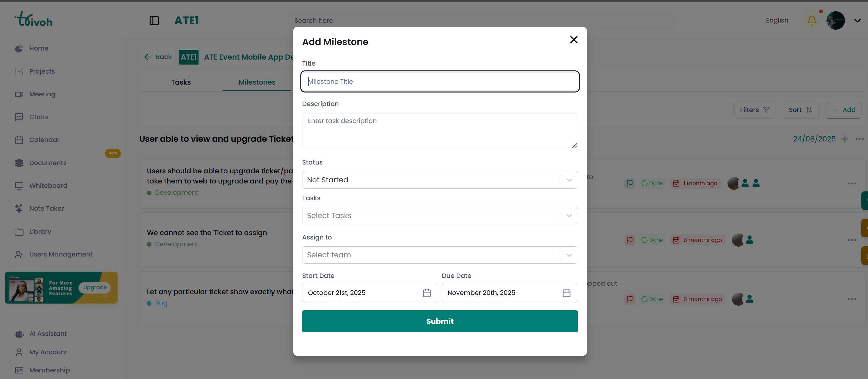Switch to the Tasks tab

tap(181, 82)
